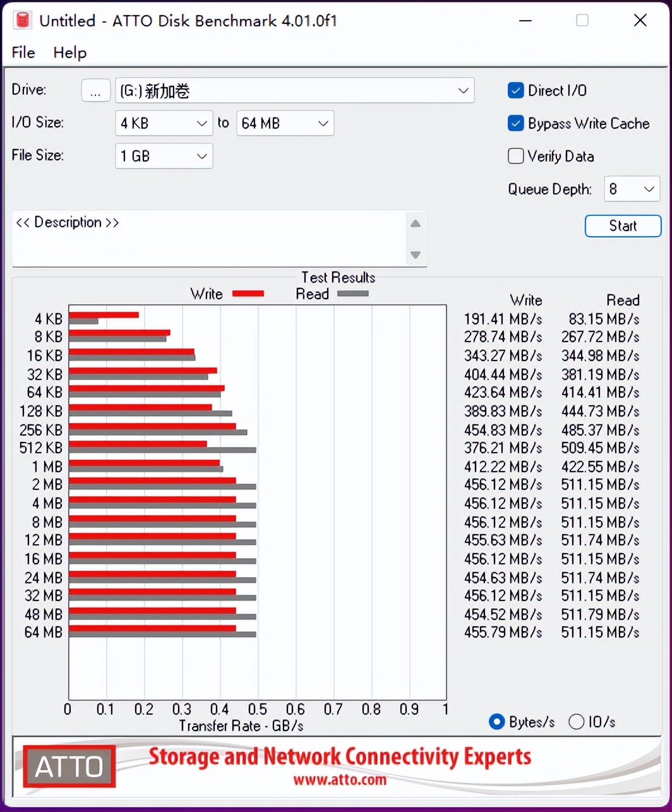The width and height of the screenshot is (672, 812).
Task: Select the IO/s radio button
Action: pos(576,722)
